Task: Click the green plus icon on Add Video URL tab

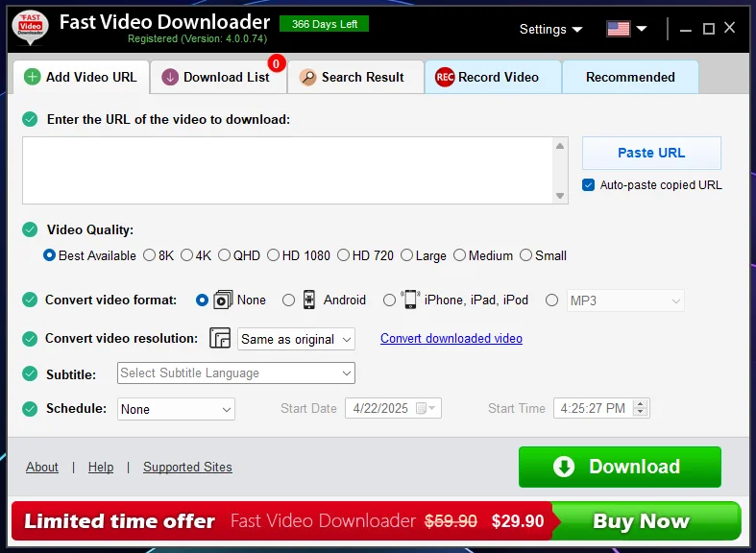Action: [33, 77]
